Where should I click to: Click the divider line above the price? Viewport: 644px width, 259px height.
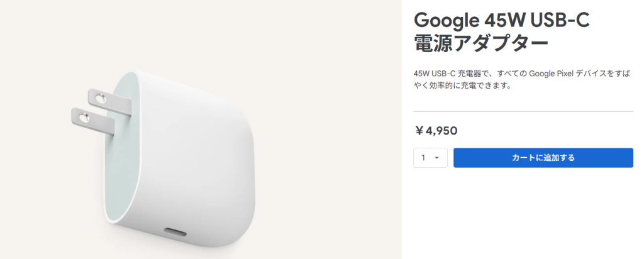point(523,111)
